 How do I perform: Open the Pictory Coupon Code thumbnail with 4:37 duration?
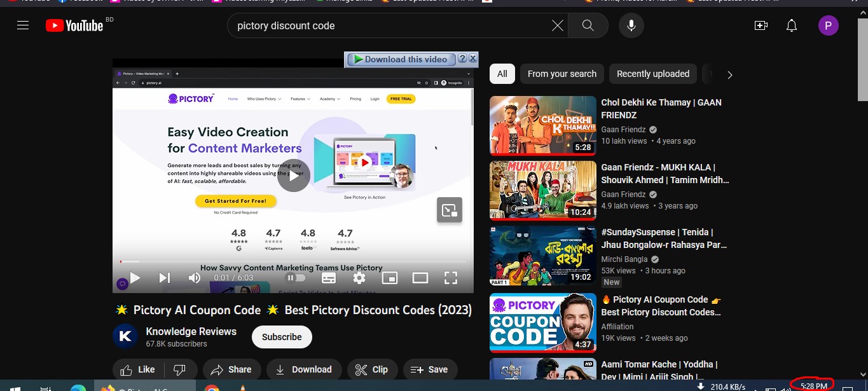tap(543, 322)
